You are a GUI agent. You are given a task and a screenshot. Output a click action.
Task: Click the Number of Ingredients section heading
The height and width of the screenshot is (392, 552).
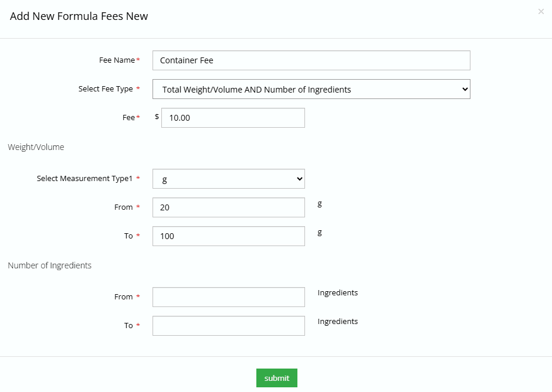(50, 265)
